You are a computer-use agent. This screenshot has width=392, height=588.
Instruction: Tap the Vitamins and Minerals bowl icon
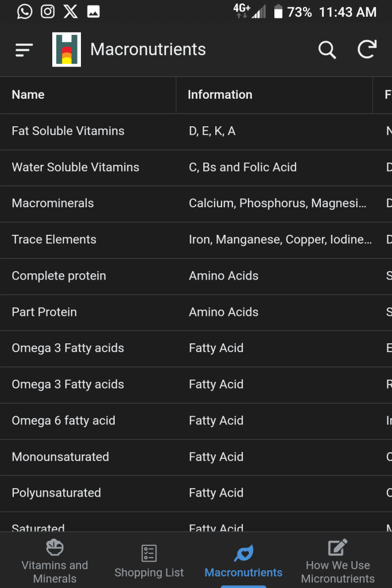[55, 547]
